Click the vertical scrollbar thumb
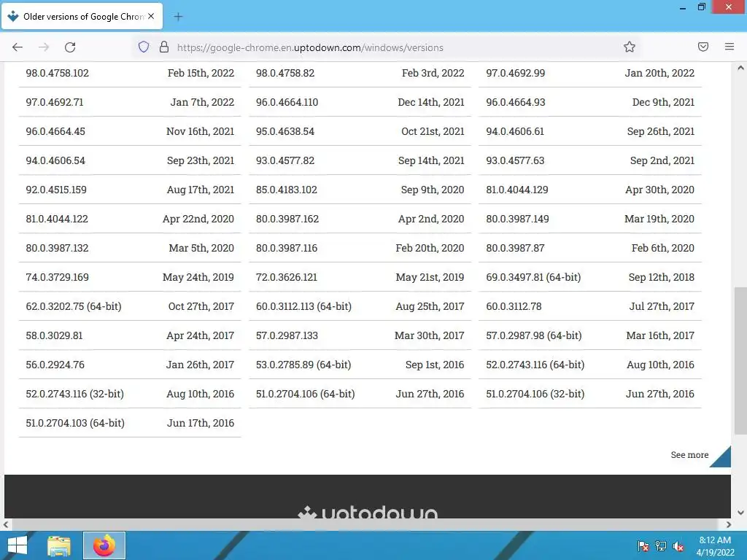The image size is (747, 560). 740,360
